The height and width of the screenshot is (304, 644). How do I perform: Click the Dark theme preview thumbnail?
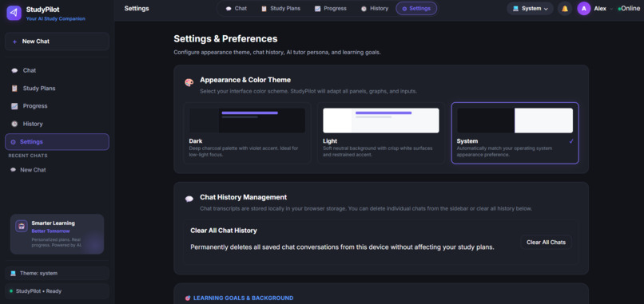point(247,120)
